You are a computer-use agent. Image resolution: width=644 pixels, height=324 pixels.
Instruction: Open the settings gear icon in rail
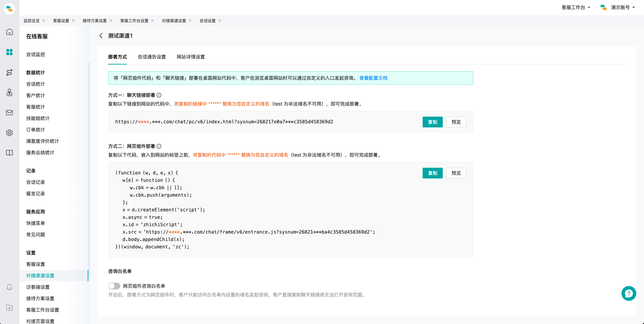click(9, 133)
